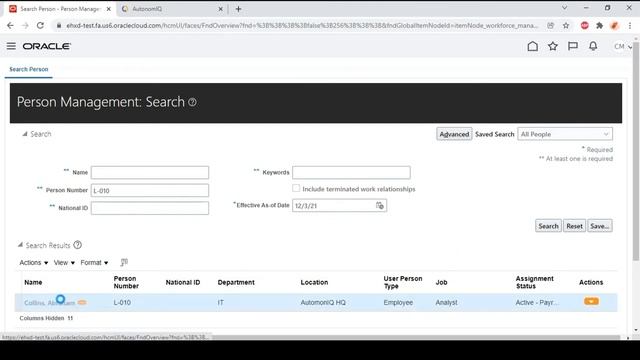Click the Search button
This screenshot has width=640, height=360.
(548, 226)
